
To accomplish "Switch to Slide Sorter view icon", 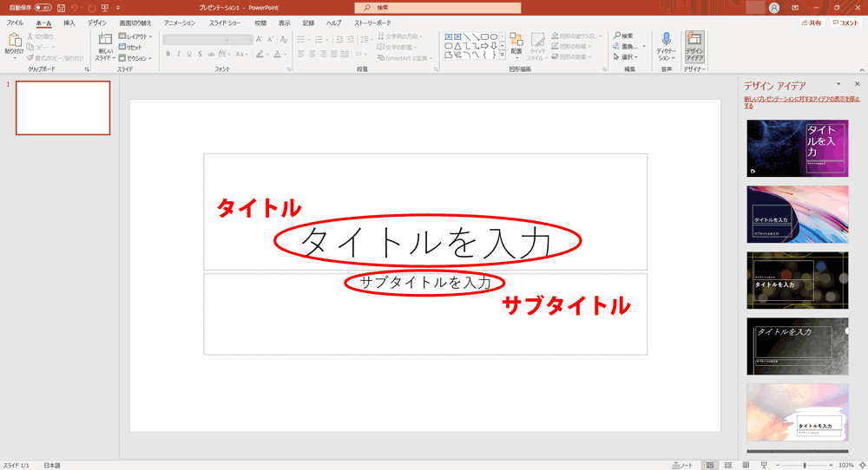I will (x=728, y=465).
